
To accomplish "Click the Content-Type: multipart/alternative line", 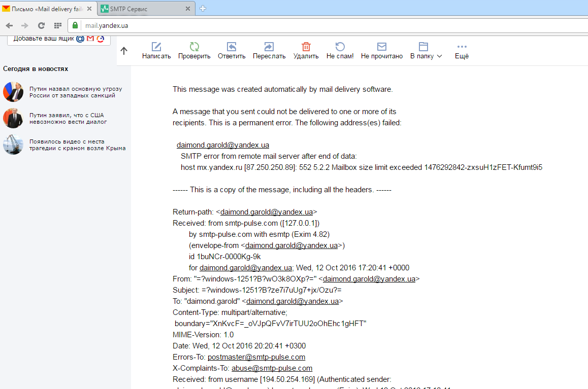I will [x=230, y=312].
